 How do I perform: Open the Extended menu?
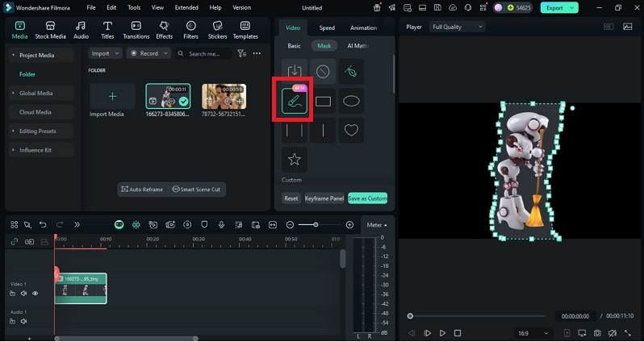tap(186, 8)
